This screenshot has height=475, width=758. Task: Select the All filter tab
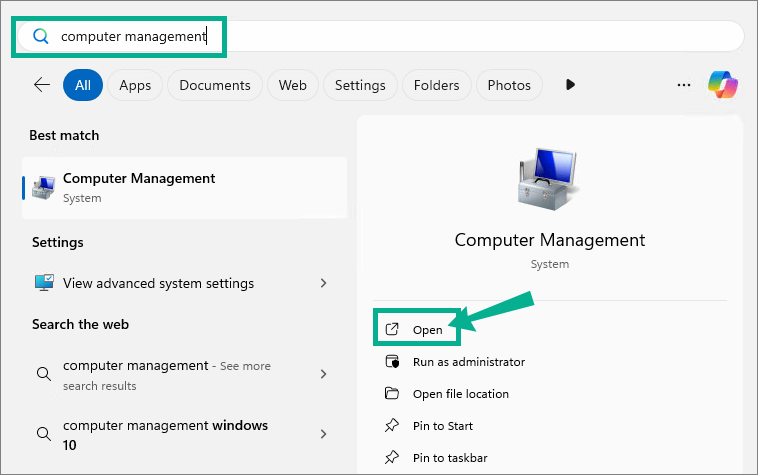(83, 85)
